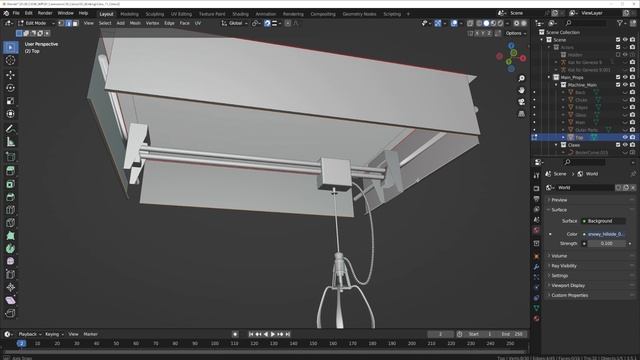
Task: Enable wireframe viewport shading
Action: click(479, 23)
